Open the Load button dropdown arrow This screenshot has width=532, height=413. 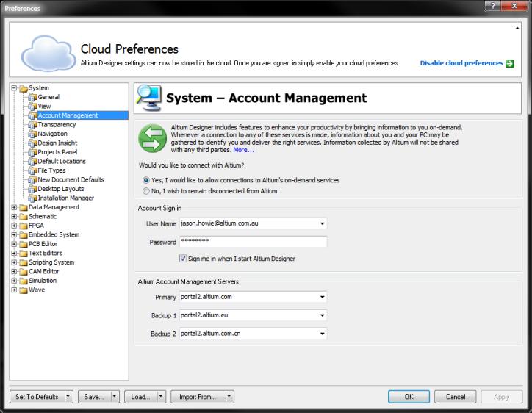[x=161, y=396]
